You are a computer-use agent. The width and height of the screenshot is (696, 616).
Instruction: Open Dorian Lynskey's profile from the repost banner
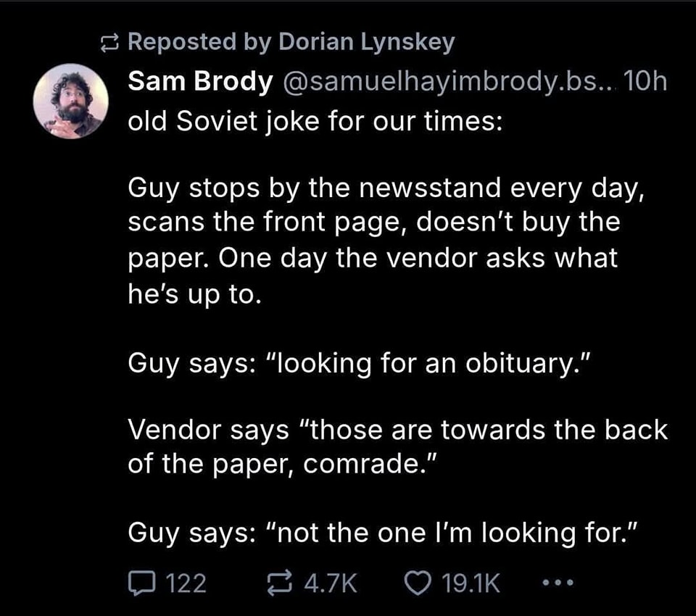click(x=369, y=41)
